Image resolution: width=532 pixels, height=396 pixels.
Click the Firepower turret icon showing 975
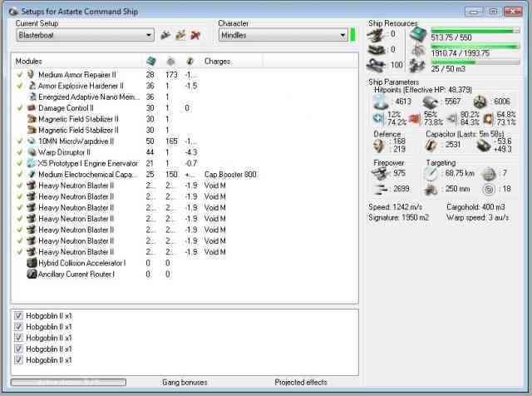coord(381,174)
